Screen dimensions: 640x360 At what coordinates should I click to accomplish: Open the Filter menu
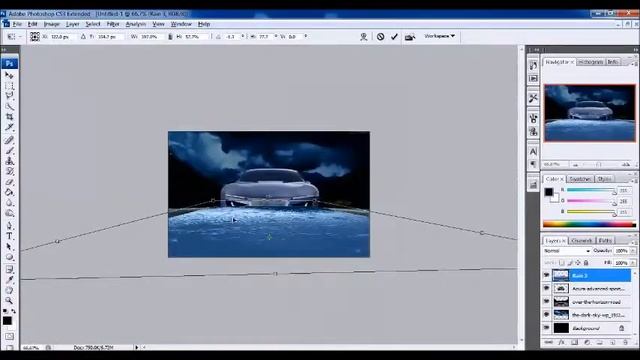(x=113, y=24)
